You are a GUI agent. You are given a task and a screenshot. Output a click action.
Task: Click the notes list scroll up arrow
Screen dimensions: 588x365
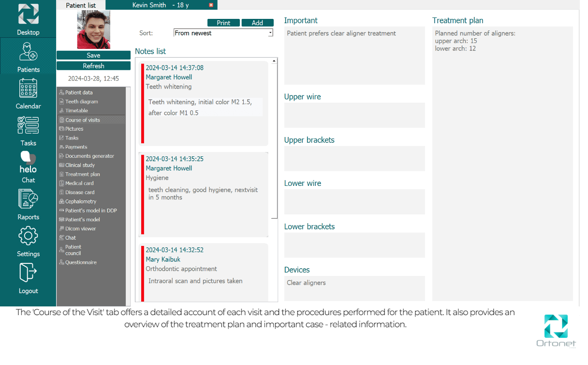point(274,61)
